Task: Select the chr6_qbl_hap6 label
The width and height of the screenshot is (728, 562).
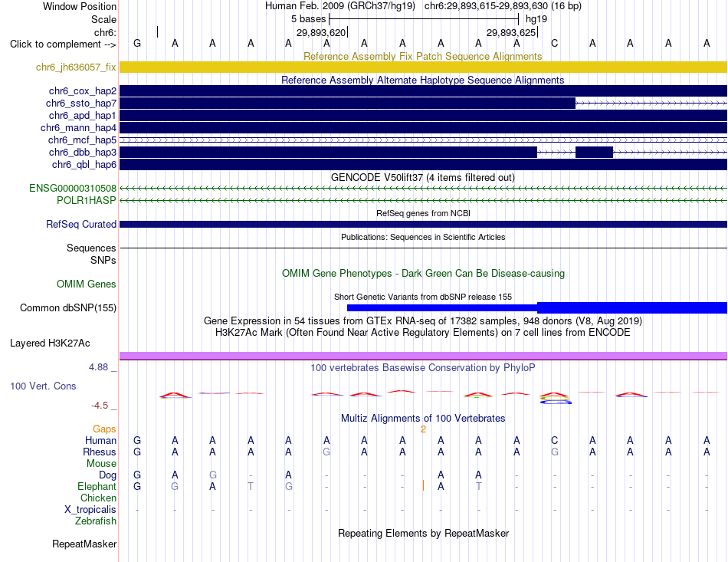Action: coord(84,164)
